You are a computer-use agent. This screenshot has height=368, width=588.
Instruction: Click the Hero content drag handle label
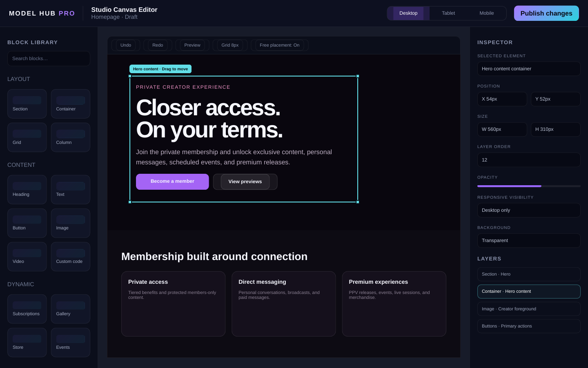(x=160, y=69)
